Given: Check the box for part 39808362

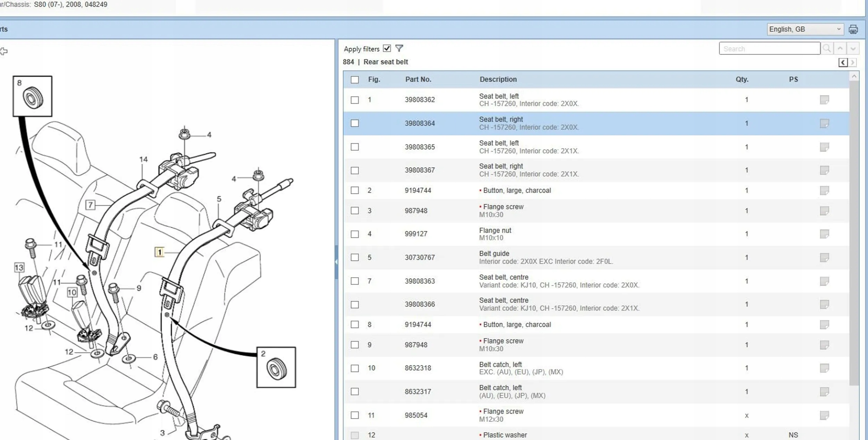Looking at the screenshot, I should 354,100.
